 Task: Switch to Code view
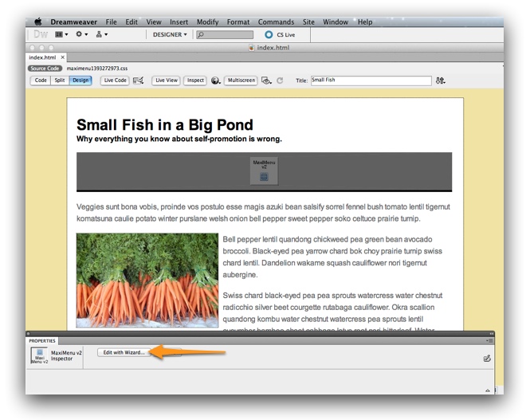coord(41,80)
